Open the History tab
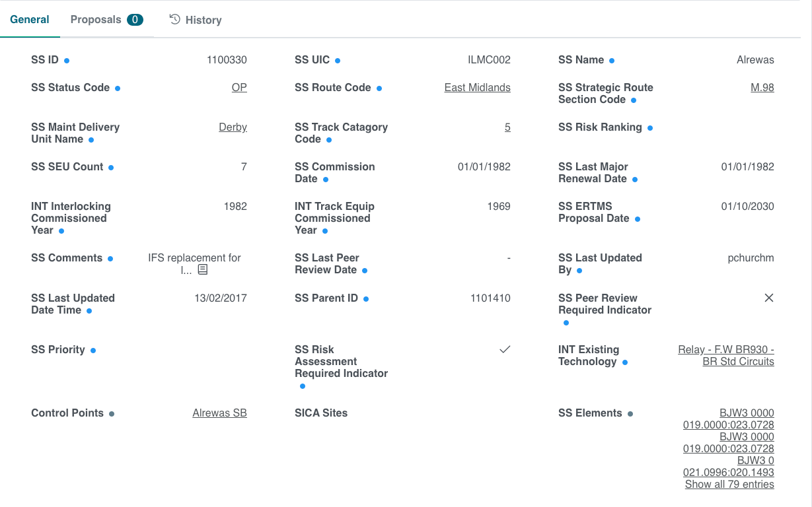This screenshot has height=507, width=812. [x=196, y=20]
